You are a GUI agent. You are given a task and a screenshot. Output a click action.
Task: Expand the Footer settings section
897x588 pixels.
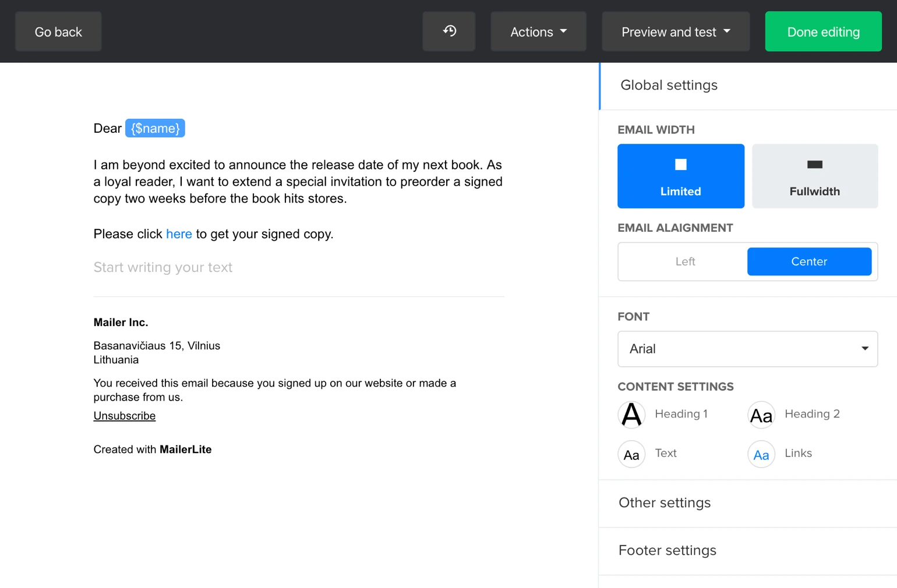tap(667, 550)
